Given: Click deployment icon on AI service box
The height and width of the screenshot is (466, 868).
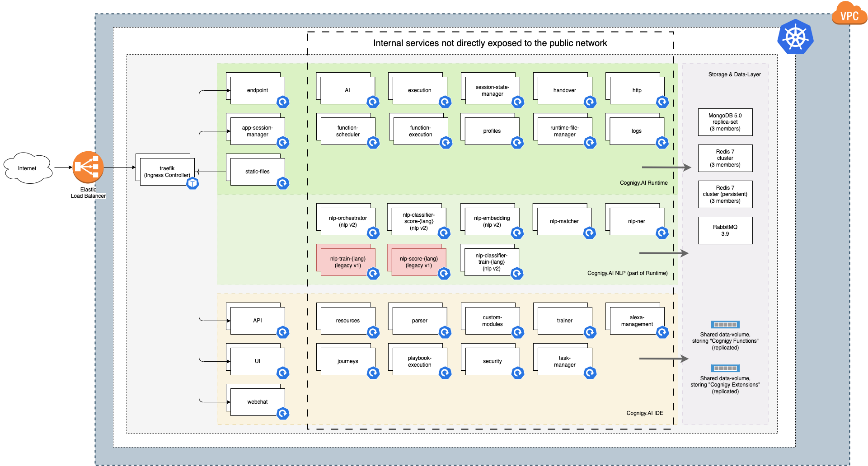Looking at the screenshot, I should click(373, 102).
